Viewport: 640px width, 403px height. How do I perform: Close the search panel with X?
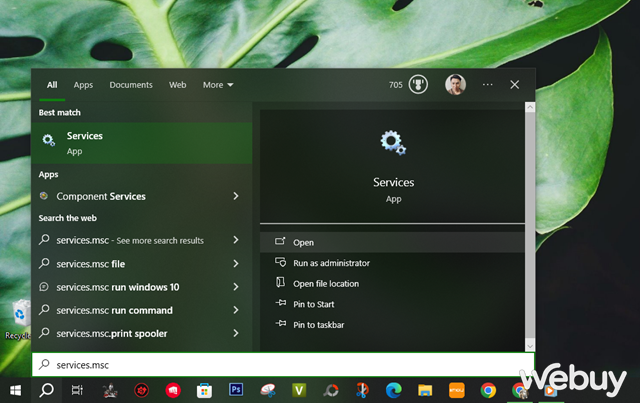point(514,85)
